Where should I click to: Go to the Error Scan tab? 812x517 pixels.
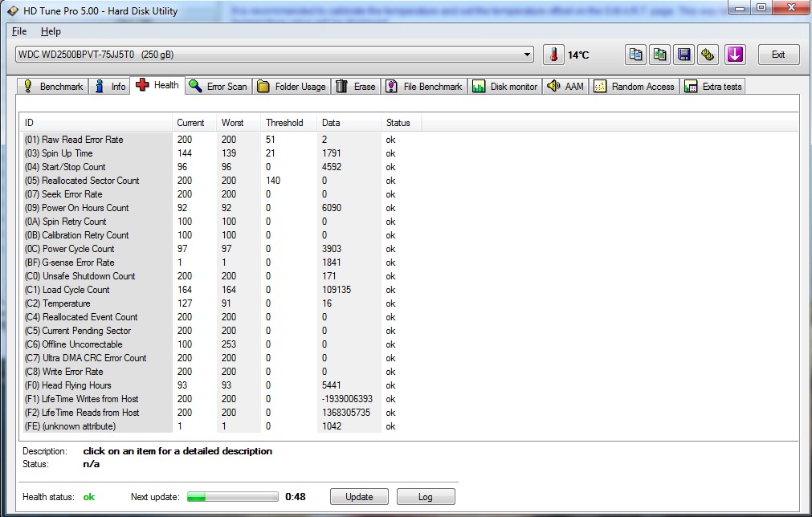pos(218,87)
